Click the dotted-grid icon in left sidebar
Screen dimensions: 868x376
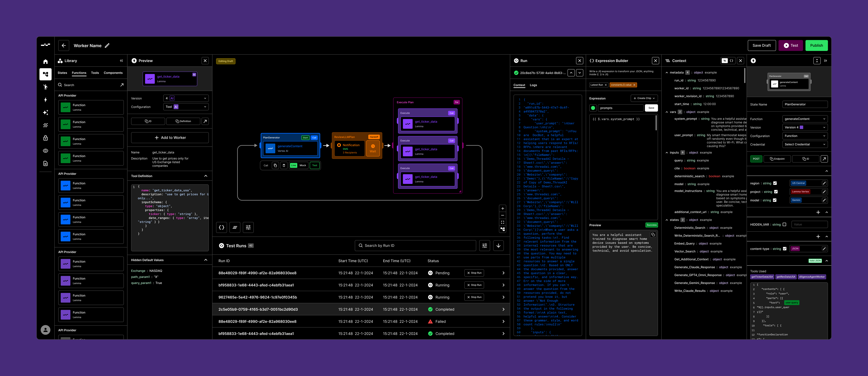click(46, 125)
